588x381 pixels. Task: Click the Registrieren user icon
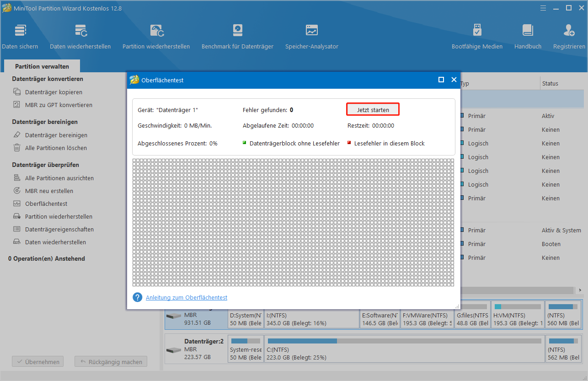pos(569,31)
